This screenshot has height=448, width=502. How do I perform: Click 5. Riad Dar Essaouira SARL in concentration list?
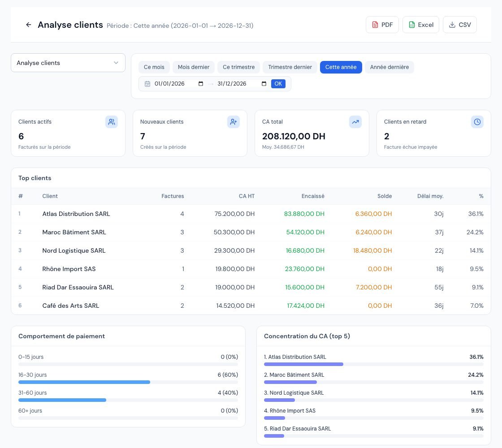pyautogui.click(x=298, y=428)
